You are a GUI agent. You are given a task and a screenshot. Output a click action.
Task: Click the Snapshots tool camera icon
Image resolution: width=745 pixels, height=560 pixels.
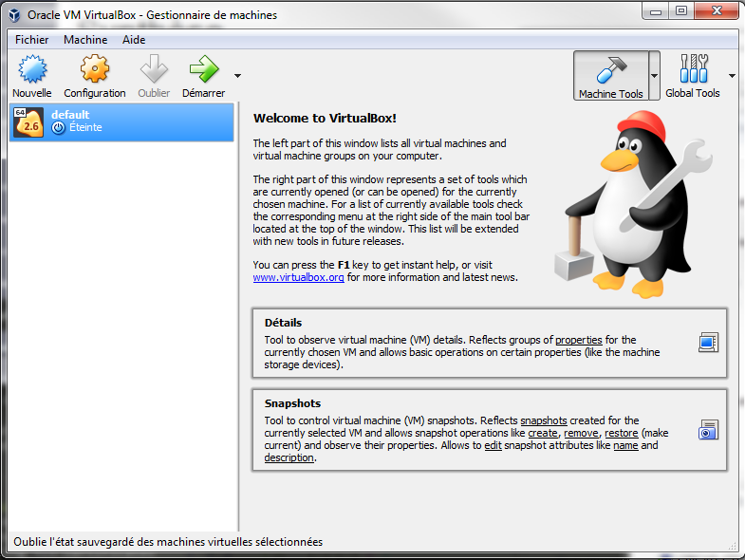(x=708, y=430)
